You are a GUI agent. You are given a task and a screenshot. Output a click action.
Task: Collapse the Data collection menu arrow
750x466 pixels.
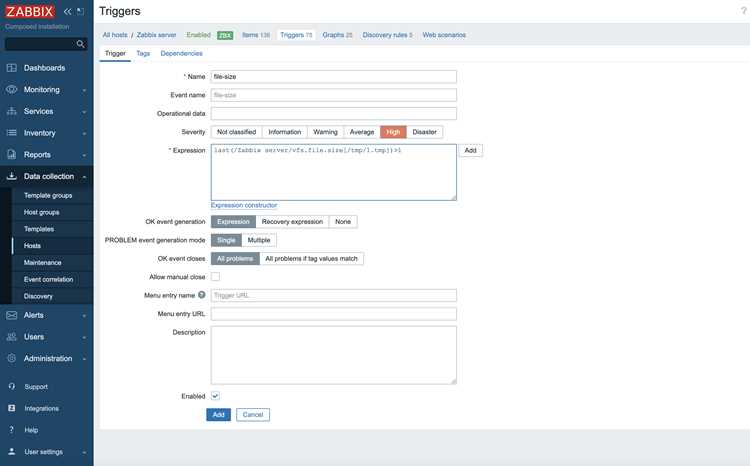pyautogui.click(x=84, y=177)
